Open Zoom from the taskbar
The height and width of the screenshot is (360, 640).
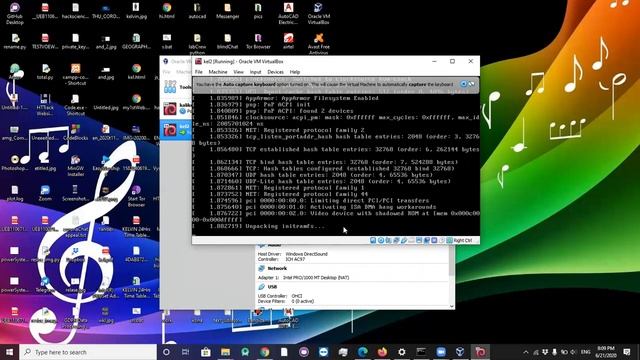click(x=441, y=352)
